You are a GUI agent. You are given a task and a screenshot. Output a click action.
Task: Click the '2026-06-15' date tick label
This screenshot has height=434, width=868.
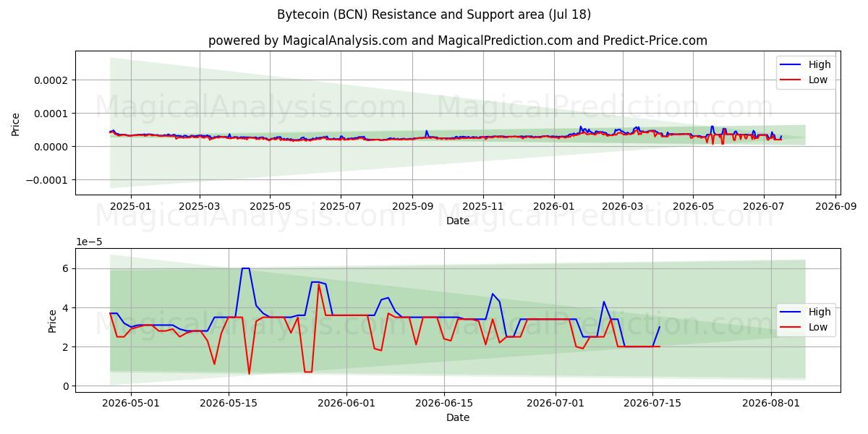pyautogui.click(x=444, y=404)
